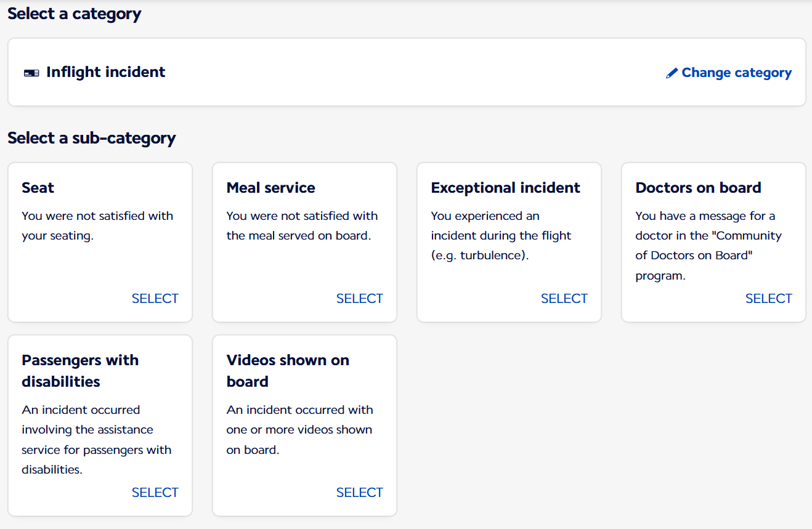Viewport: 812px width, 529px height.
Task: Open the Change category link
Action: [x=736, y=73]
